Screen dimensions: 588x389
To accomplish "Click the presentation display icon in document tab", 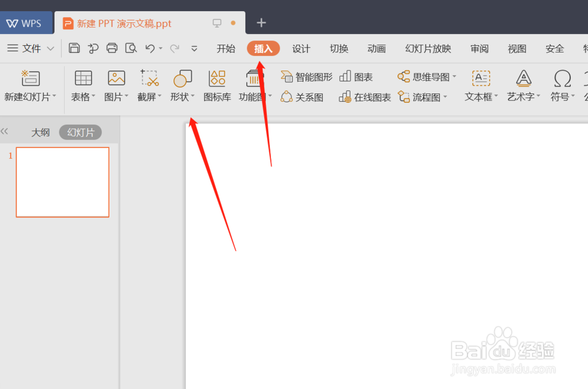I will 217,24.
